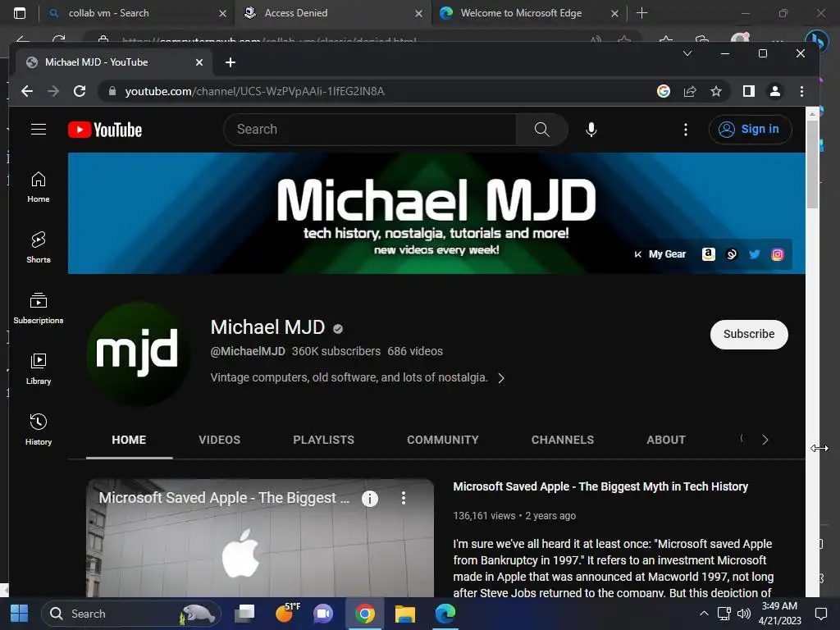Open History in the sidebar
840x630 pixels.
click(x=39, y=430)
